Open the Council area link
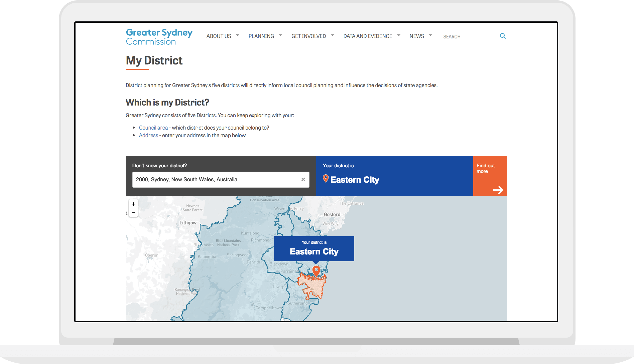Image resolution: width=634 pixels, height=364 pixels. coord(153,128)
